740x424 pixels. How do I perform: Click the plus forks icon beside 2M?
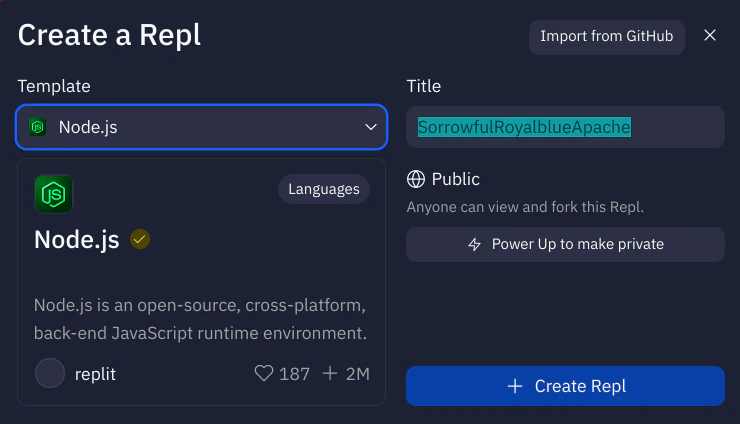point(331,374)
